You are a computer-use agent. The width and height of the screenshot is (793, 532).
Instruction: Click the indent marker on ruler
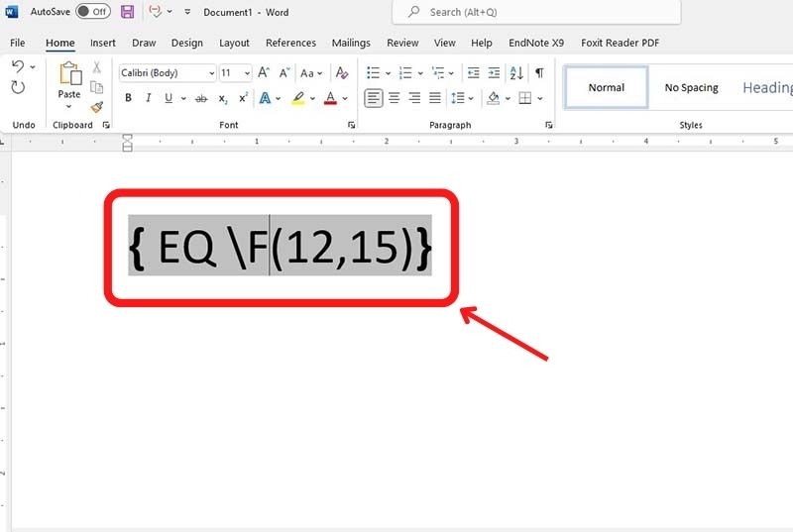(128, 143)
